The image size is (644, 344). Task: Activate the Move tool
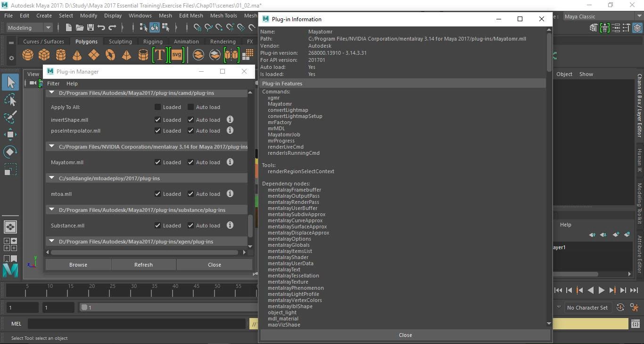tap(10, 134)
